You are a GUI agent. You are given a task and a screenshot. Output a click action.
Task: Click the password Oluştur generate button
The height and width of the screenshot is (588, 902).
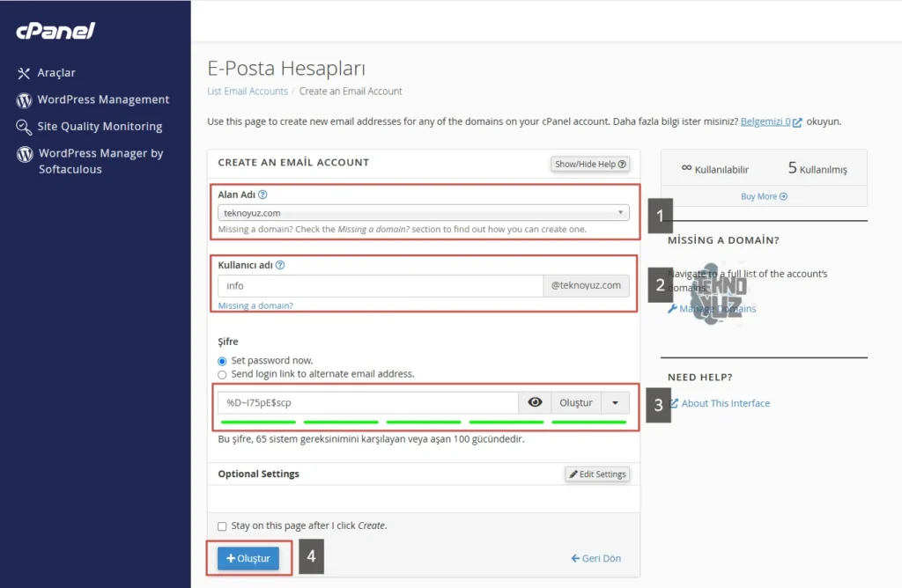pyautogui.click(x=576, y=403)
